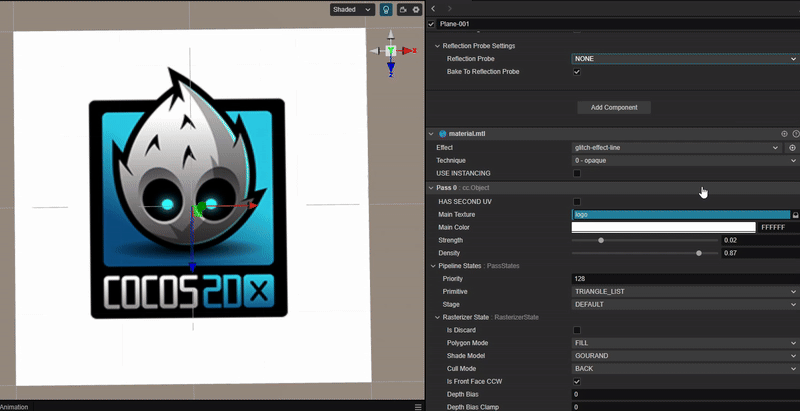Collapse the material.mtl section

(x=431, y=134)
